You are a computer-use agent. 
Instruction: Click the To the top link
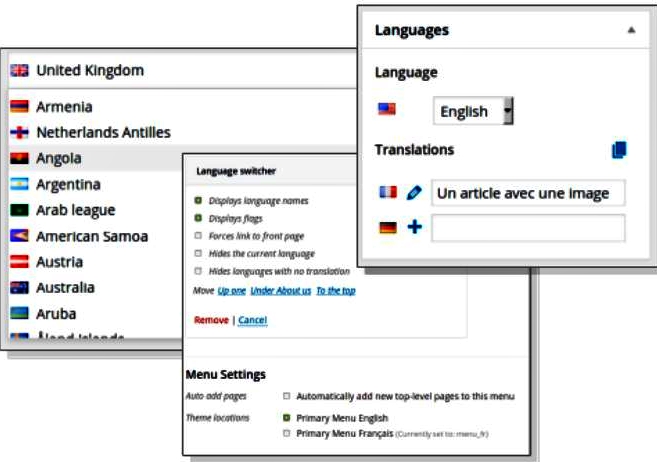coord(336,290)
